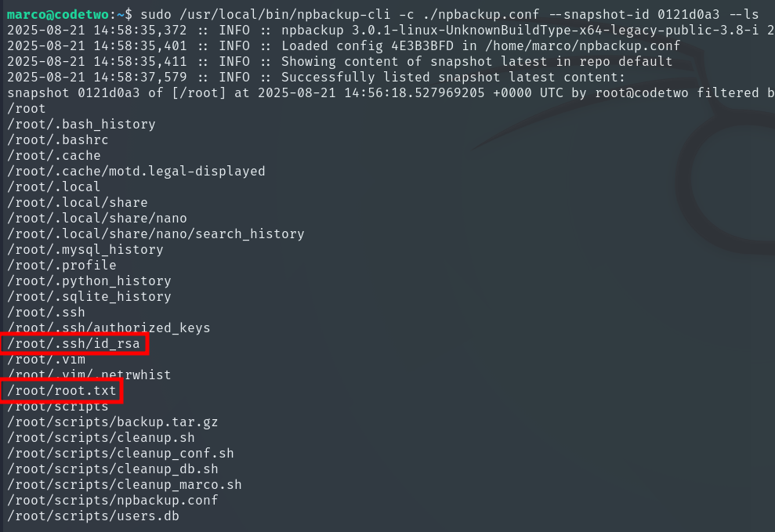Click the nano search_history path
This screenshot has height=532, width=775.
[x=155, y=233]
